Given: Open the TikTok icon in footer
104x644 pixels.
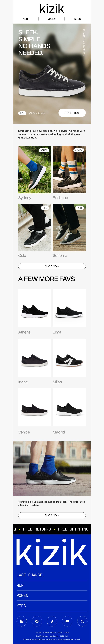Looking at the screenshot, I should (52, 621).
